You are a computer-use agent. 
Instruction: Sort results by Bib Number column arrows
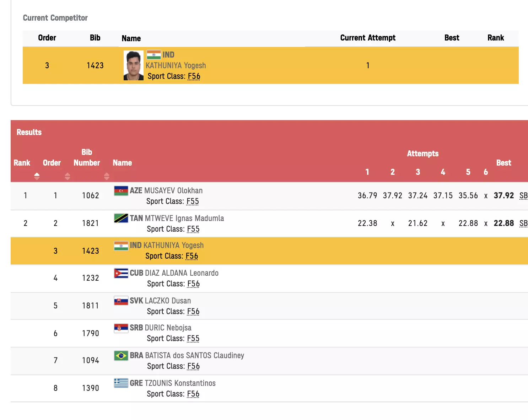tap(107, 176)
